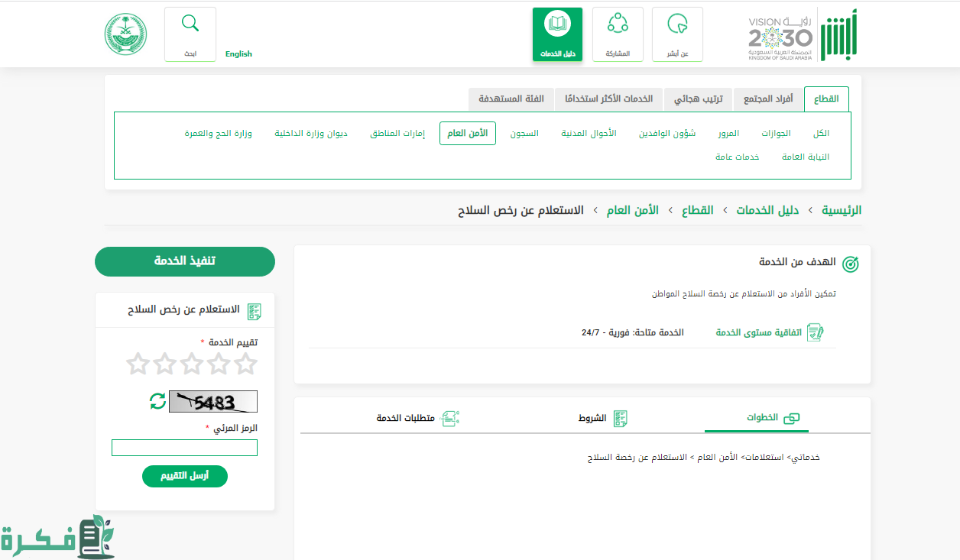This screenshot has height=560, width=960.
Task: Submit the rating with أرسل التقييم
Action: [185, 476]
